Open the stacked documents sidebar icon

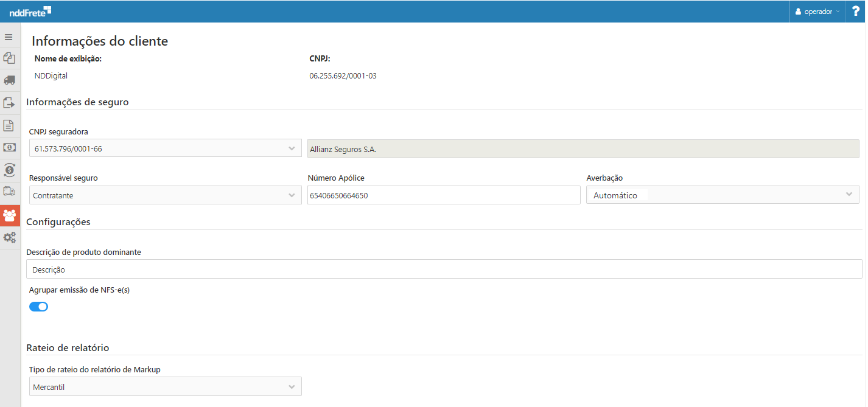(x=9, y=58)
